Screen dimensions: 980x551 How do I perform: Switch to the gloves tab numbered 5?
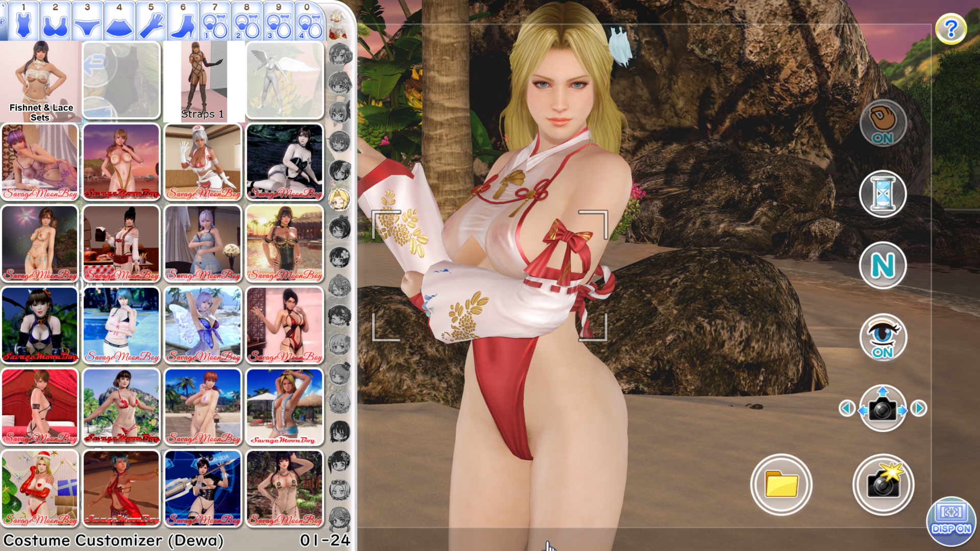point(151,21)
